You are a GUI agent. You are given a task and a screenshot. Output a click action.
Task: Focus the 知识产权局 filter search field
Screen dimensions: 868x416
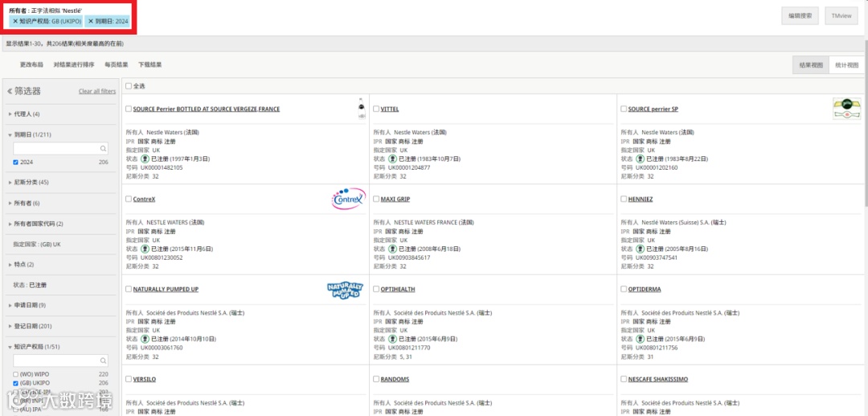pos(61,361)
